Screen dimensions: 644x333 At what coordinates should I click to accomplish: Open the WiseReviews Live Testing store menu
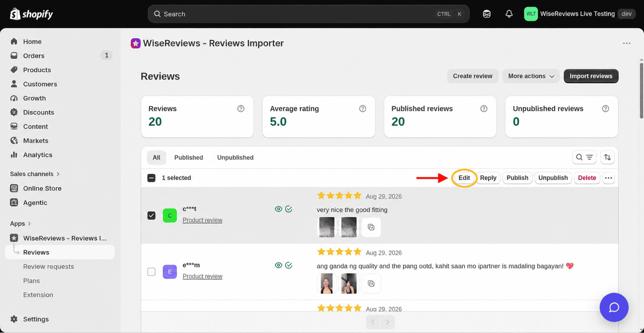579,14
